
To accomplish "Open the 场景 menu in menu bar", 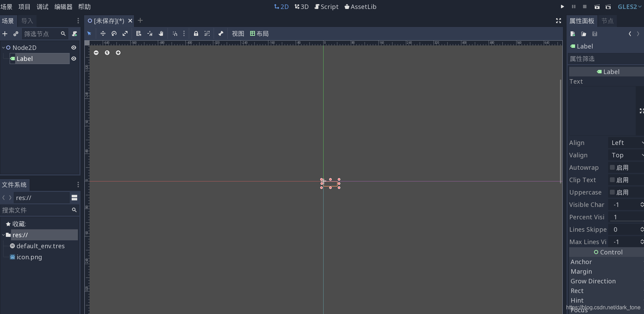I will pyautogui.click(x=6, y=7).
